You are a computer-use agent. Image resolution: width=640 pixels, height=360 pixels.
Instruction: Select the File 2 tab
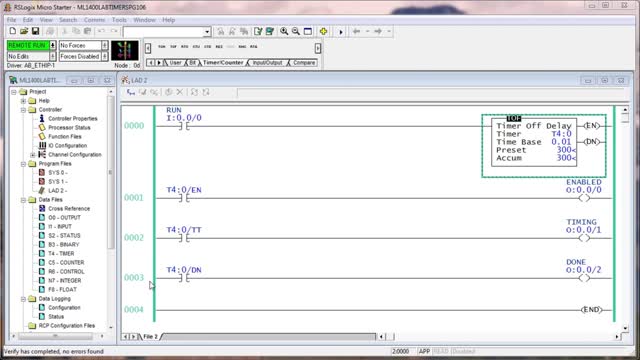point(150,337)
